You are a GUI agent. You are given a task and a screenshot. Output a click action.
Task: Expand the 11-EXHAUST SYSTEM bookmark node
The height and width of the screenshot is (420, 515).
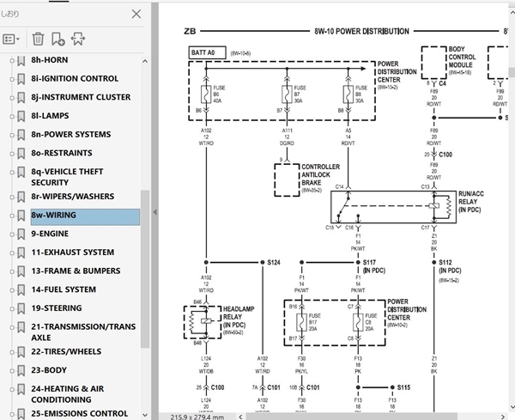10,253
